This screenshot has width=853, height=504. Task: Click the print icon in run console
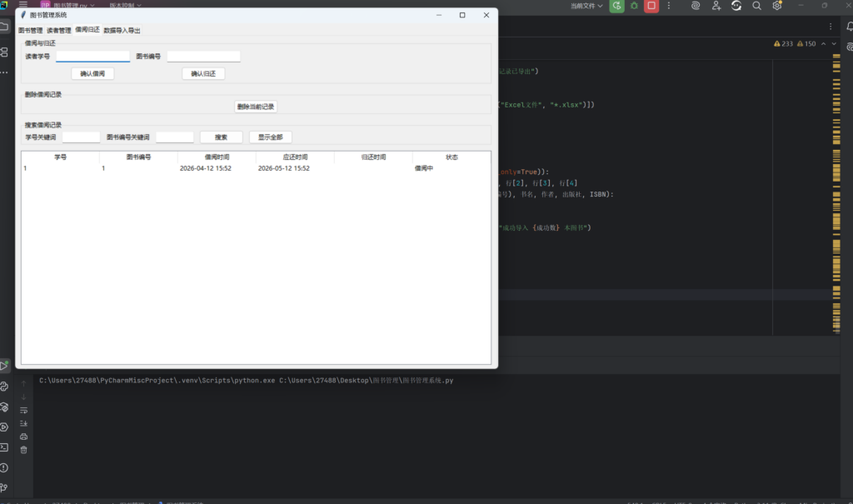click(23, 437)
